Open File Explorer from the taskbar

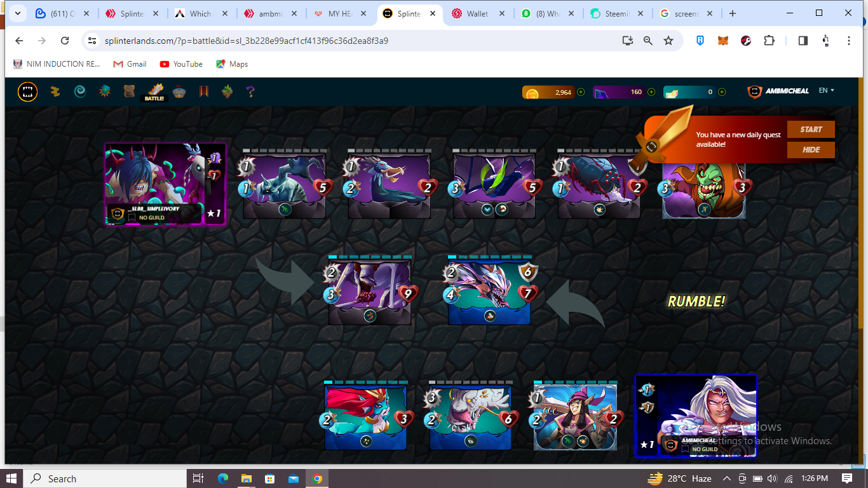click(246, 478)
